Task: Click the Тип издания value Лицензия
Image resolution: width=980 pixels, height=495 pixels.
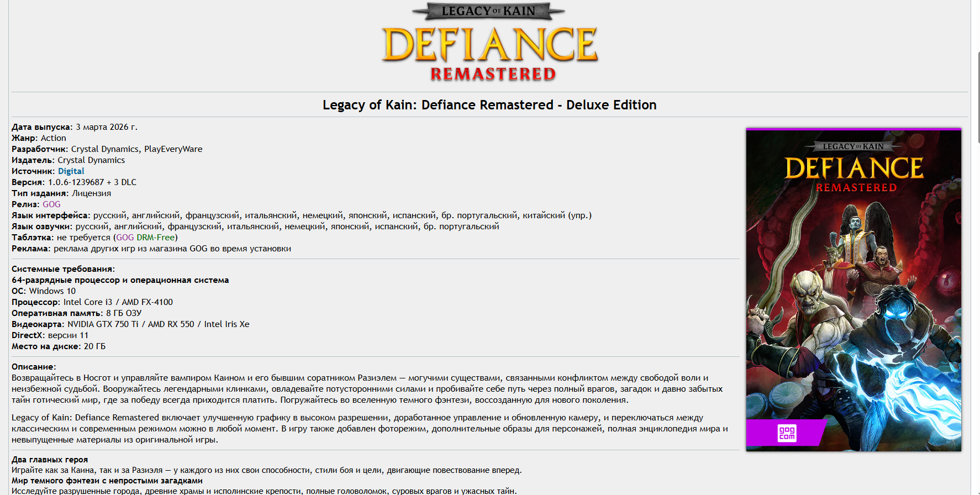Action: (92, 193)
